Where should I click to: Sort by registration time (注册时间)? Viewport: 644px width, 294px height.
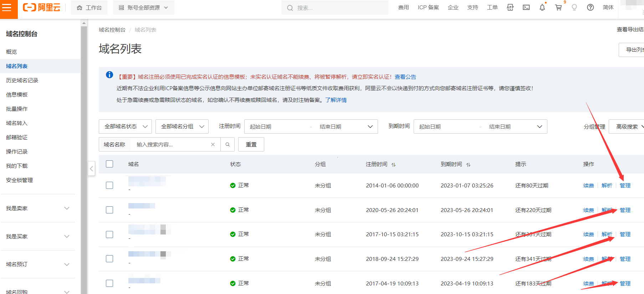394,165
